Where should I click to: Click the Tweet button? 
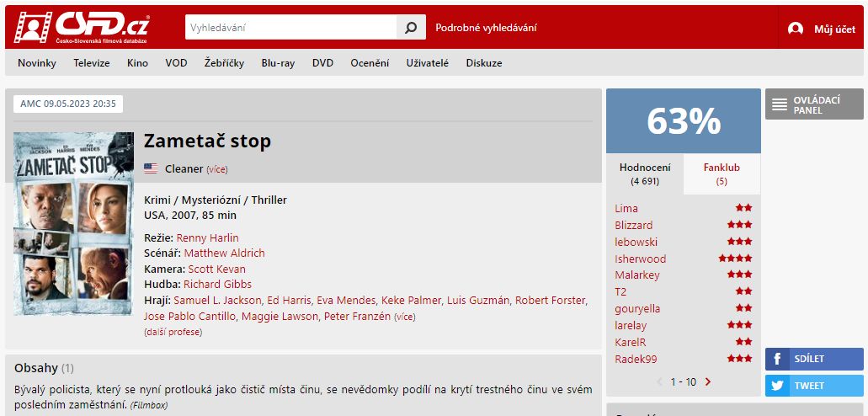tap(814, 386)
